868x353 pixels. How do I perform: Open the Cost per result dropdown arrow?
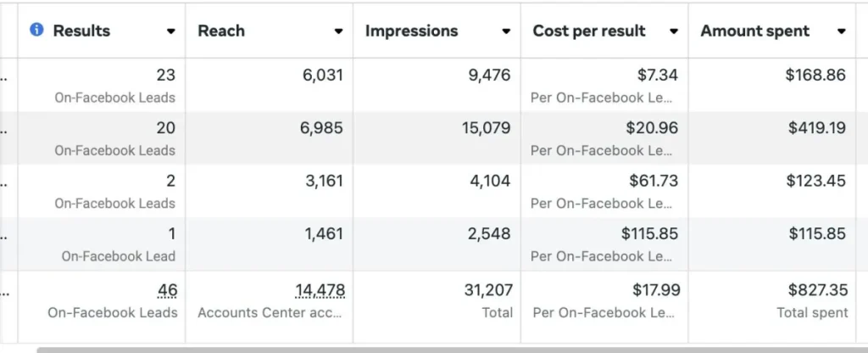[674, 31]
